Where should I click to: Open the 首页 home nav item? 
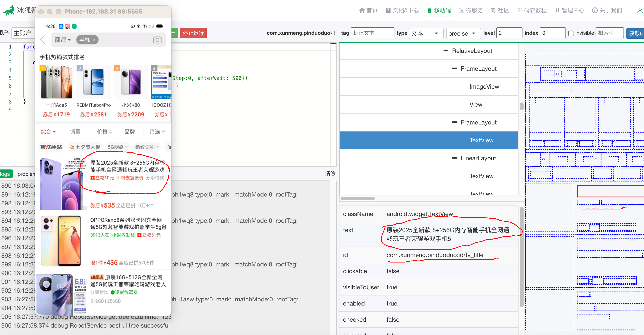click(368, 10)
